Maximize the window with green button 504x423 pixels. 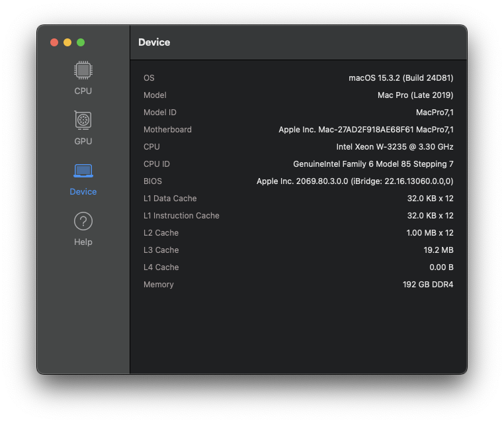pos(81,42)
